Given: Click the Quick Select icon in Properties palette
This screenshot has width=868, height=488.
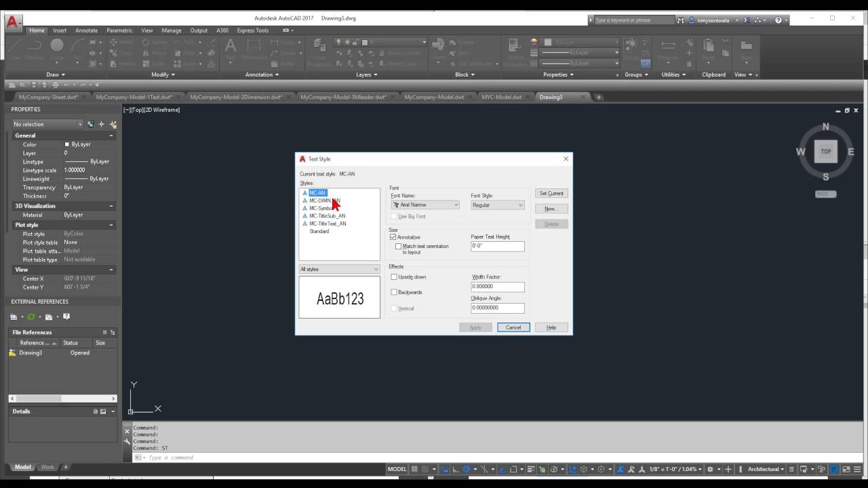Looking at the screenshot, I should 113,124.
